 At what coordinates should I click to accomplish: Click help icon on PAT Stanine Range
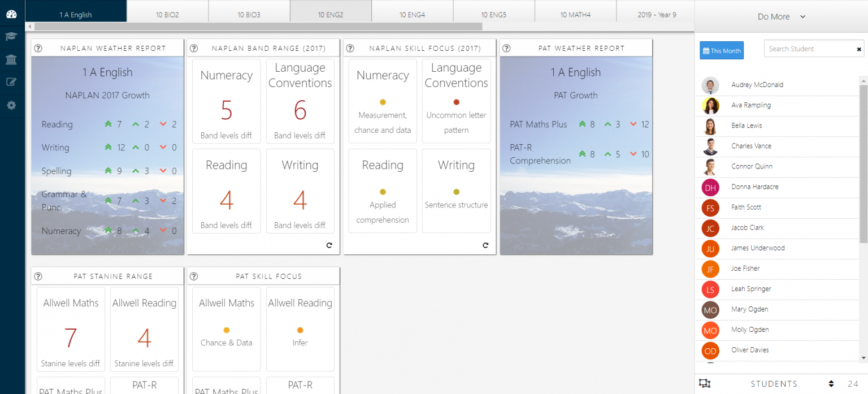(x=38, y=276)
